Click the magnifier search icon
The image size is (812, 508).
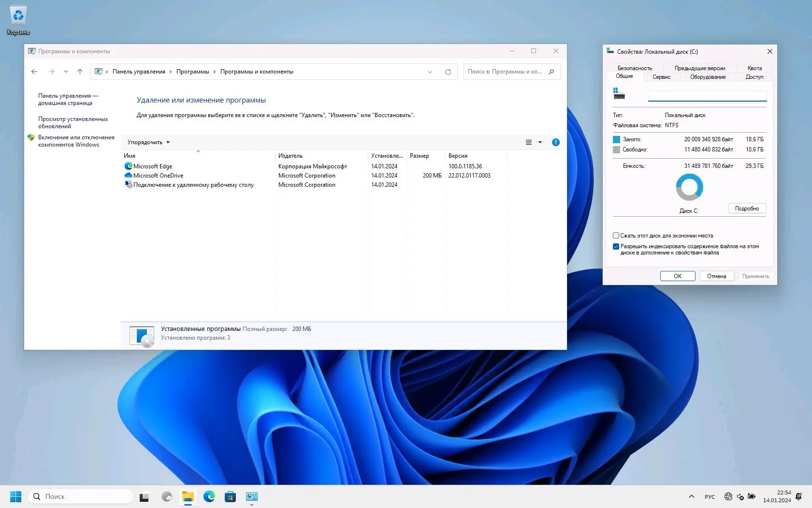551,72
